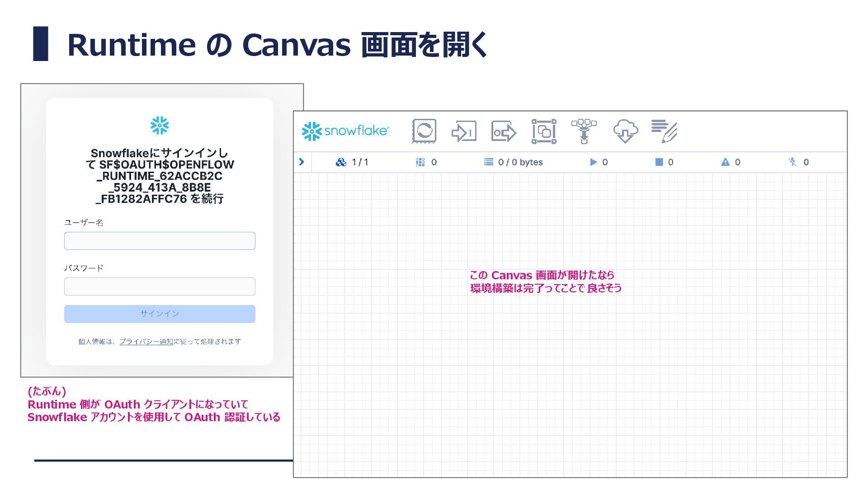Click the invalid components warning indicator
The width and height of the screenshot is (868, 488).
(x=725, y=162)
